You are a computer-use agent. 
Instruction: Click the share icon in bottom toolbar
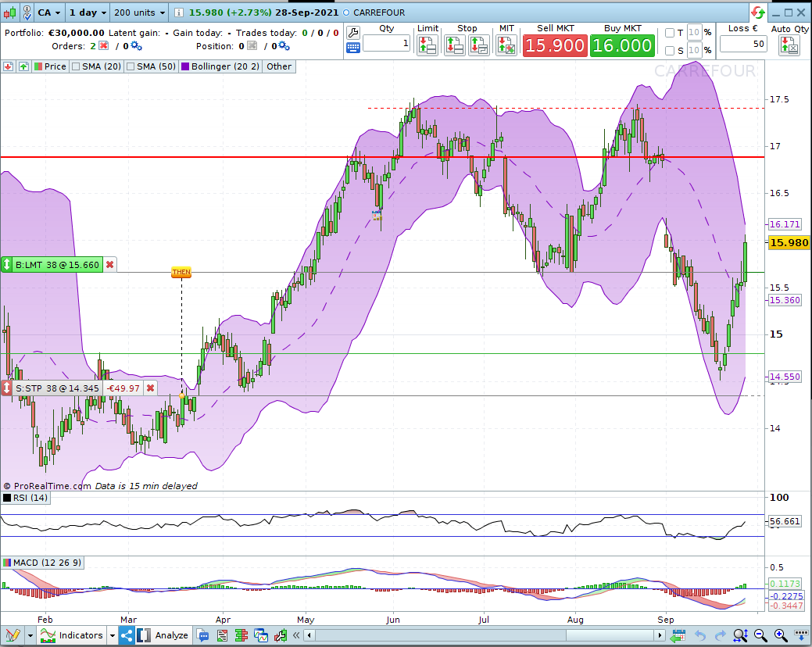(x=127, y=635)
